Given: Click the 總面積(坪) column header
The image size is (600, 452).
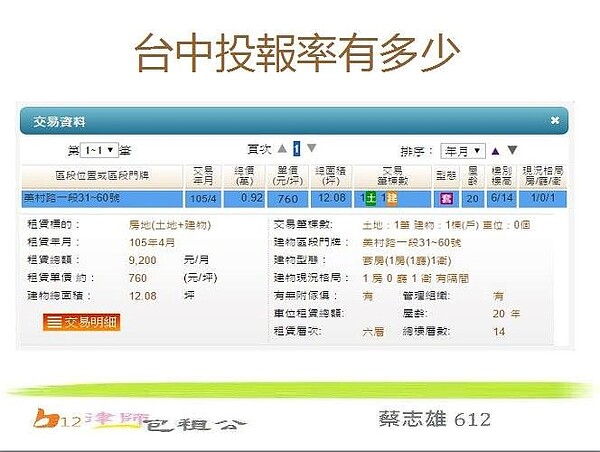Looking at the screenshot, I should (331, 176).
